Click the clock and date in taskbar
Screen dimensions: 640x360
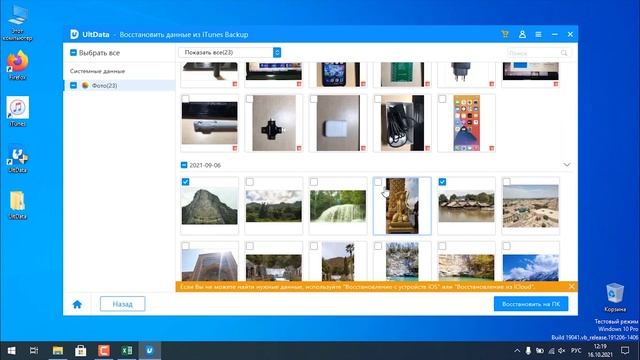600,351
